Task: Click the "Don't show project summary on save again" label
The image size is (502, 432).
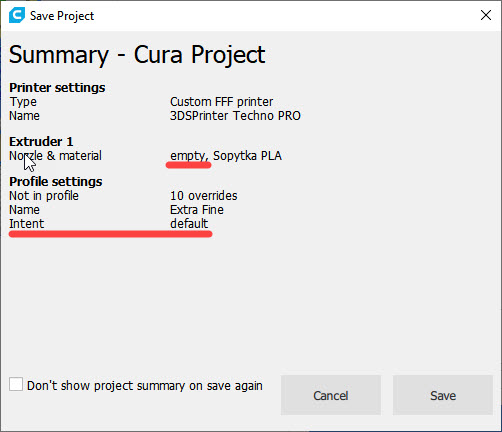Action: (x=145, y=386)
